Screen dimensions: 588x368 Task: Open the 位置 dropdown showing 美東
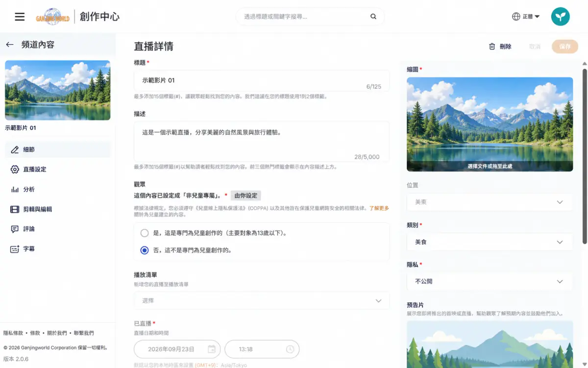point(490,202)
